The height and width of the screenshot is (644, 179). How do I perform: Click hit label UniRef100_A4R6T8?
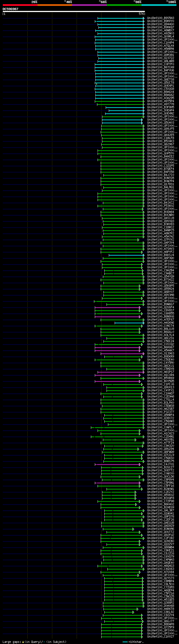[x=161, y=609]
